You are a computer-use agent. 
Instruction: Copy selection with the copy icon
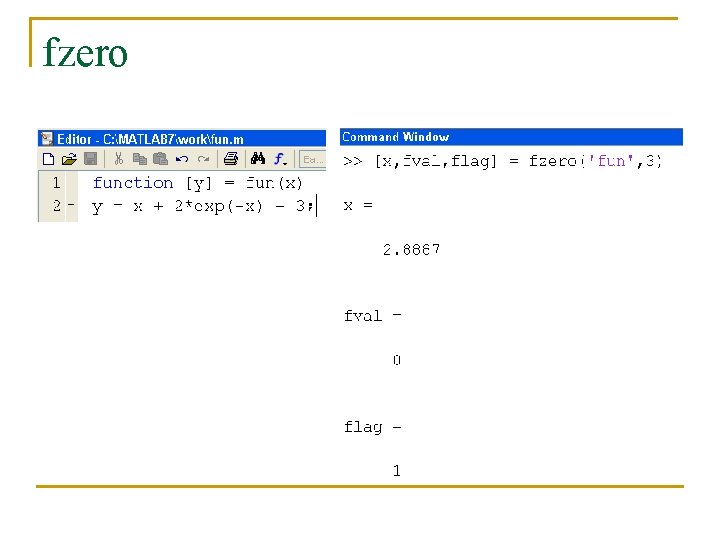pos(140,159)
